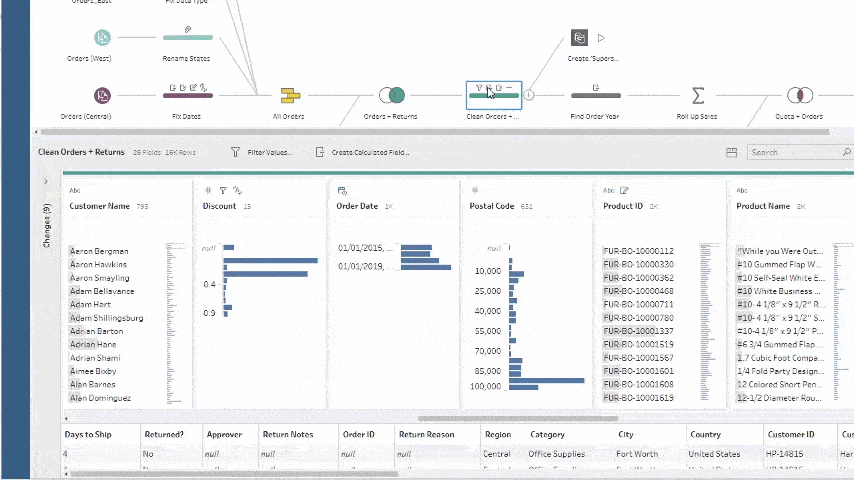Click in the Search field
Image resolution: width=854 pixels, height=480 pixels.
[795, 153]
